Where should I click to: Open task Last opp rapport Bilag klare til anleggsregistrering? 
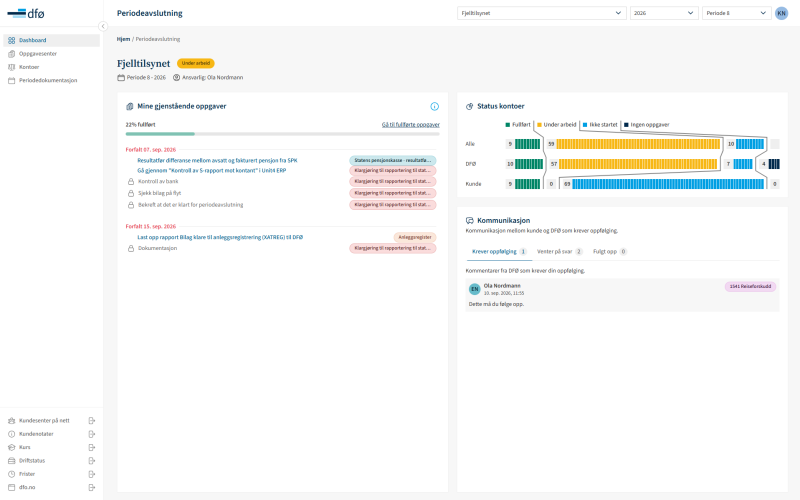coord(220,237)
